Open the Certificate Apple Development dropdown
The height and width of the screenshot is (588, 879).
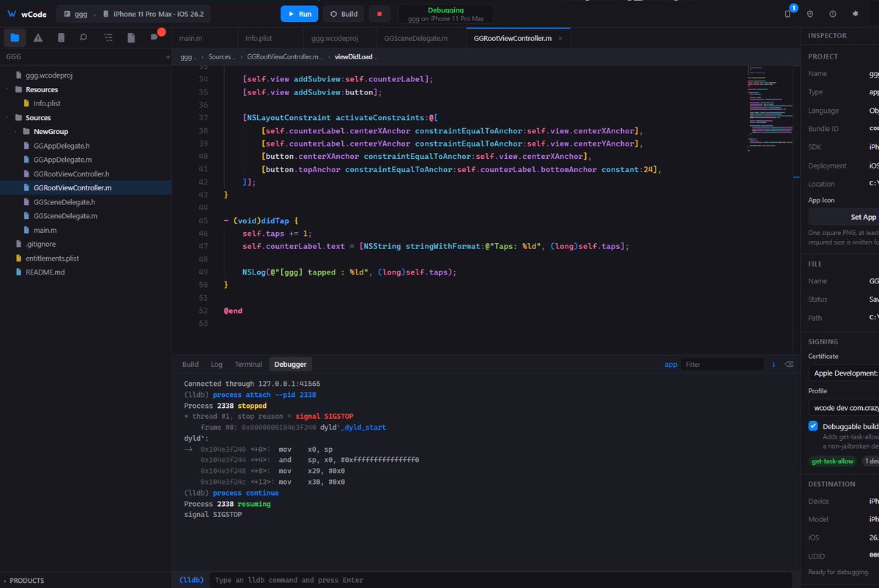point(843,373)
